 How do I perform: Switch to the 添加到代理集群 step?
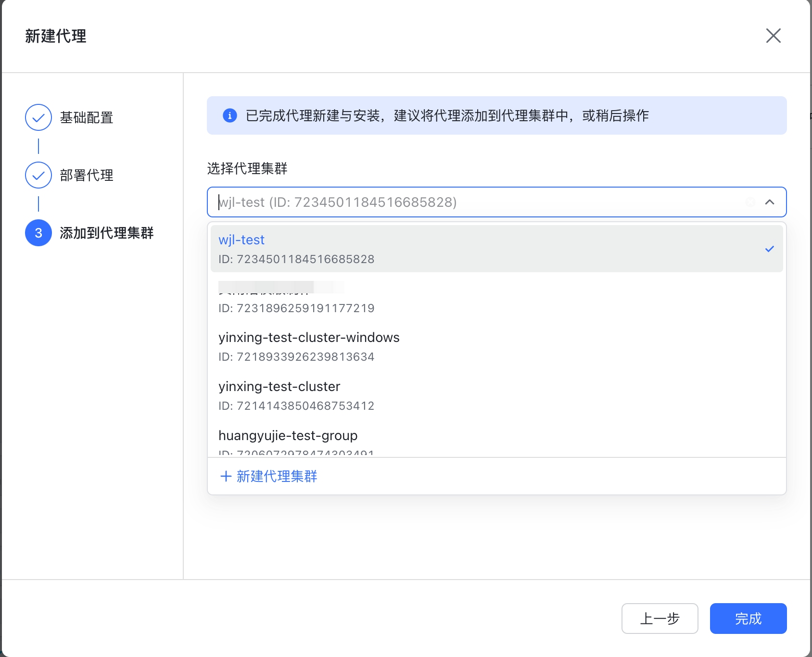[x=106, y=233]
